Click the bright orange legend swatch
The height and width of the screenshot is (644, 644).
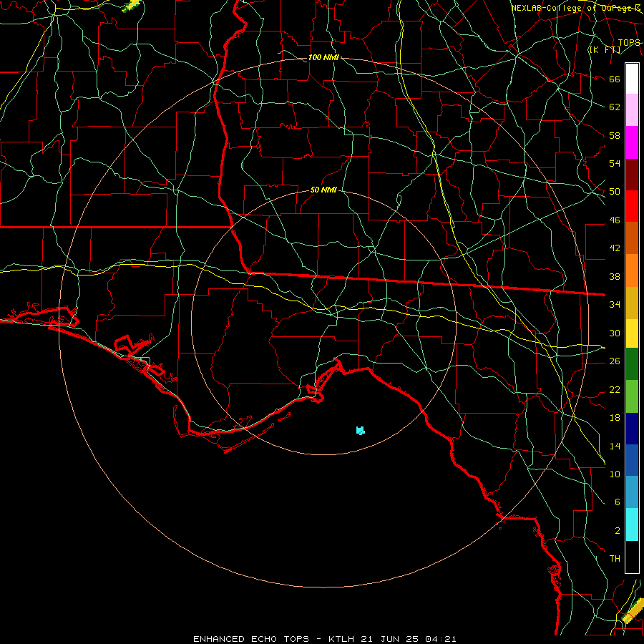coord(632,270)
